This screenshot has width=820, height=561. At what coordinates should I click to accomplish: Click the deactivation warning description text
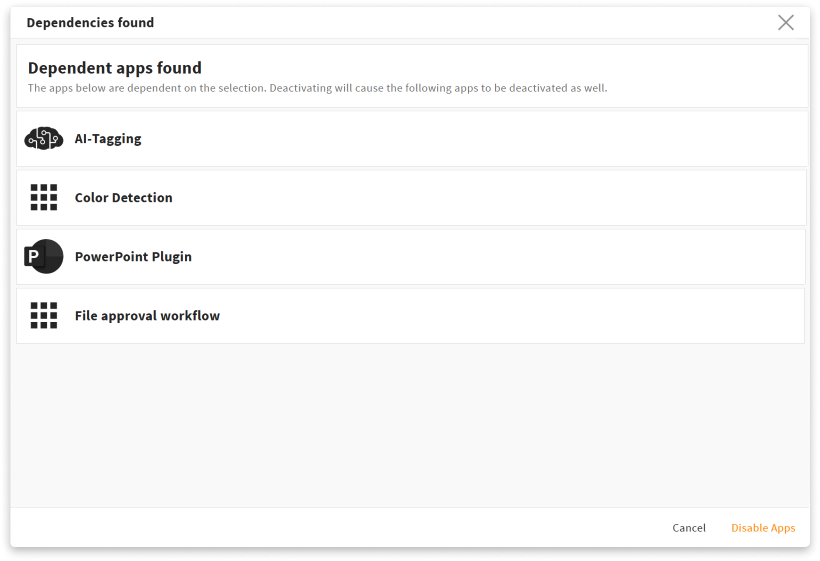tap(317, 88)
